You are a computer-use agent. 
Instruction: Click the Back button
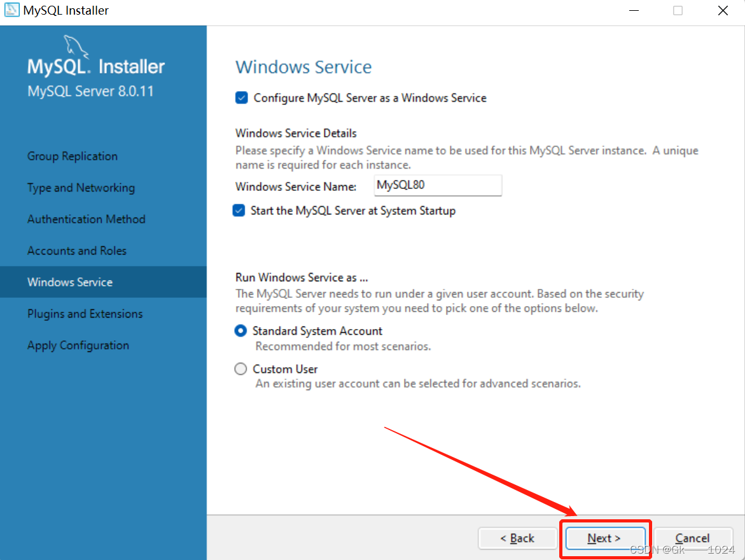coord(517,538)
